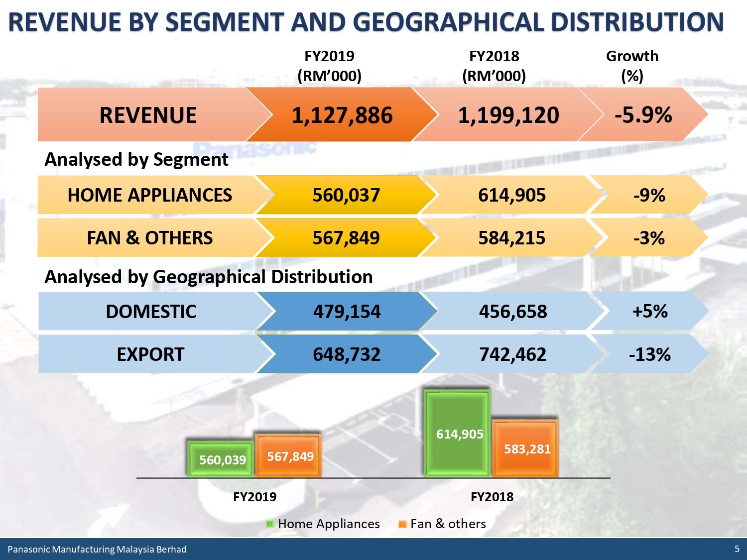This screenshot has width=747, height=560.
Task: Click the Panasonic Manufacturing Malaysia Berhad footer text
Action: 97,550
